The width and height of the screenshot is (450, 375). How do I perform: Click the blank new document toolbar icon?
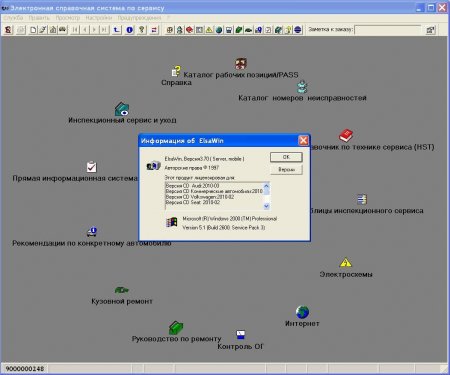pyautogui.click(x=33, y=30)
